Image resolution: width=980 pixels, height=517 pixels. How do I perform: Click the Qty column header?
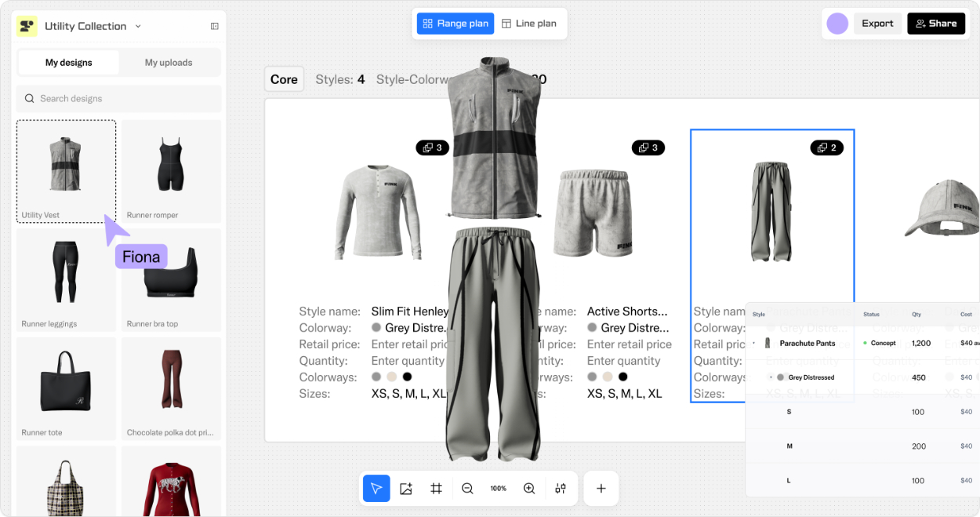coord(916,315)
